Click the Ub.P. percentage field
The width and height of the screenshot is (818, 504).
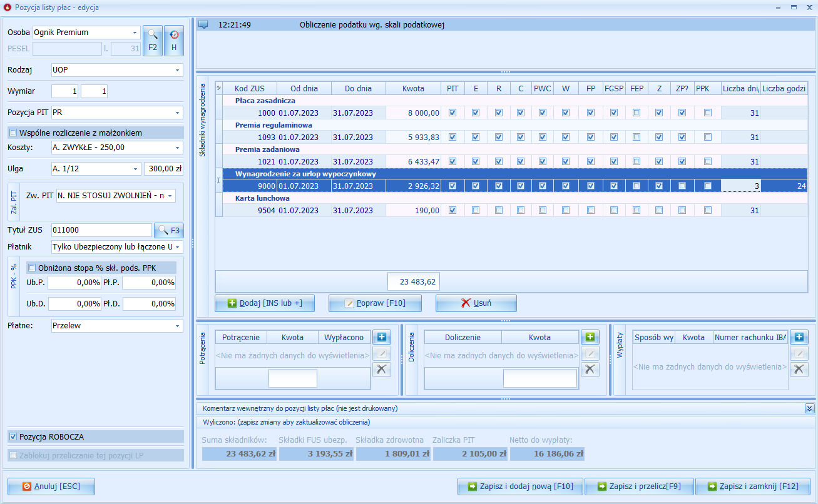coord(74,283)
